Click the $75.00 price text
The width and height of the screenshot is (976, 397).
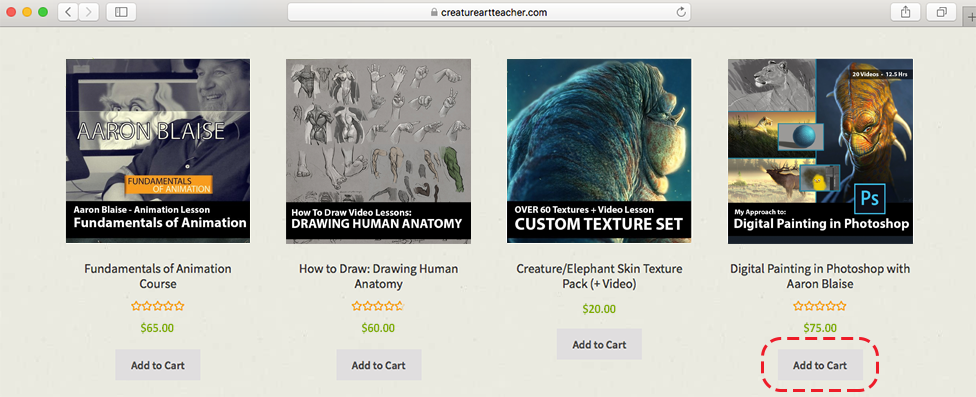(820, 328)
